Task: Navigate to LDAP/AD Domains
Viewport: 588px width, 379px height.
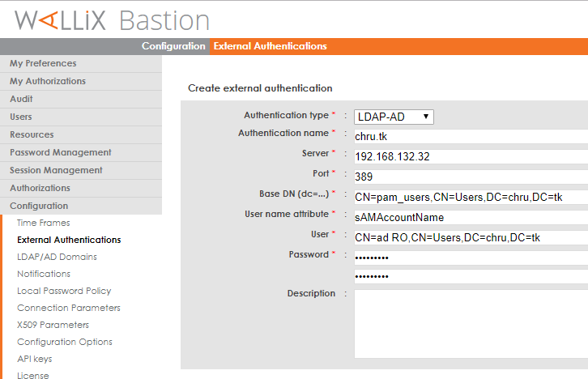Action: [57, 257]
